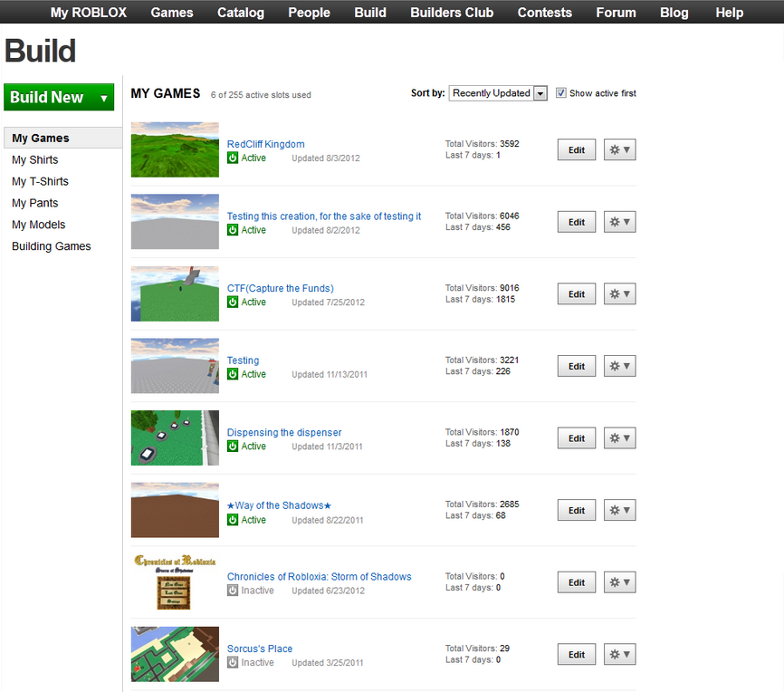Screen dimensions: 784x692
Task: Click the Chronicles of Robloxia title thumbnail
Action: coord(175,581)
